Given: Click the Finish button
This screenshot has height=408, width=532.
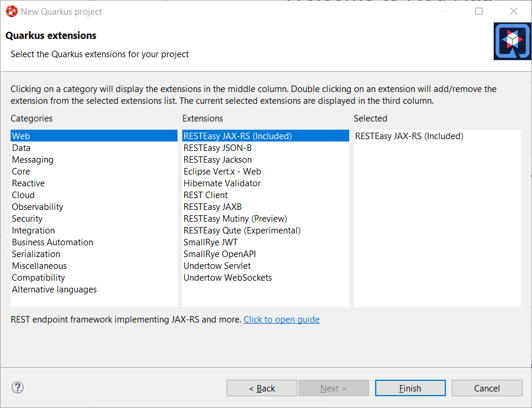Looking at the screenshot, I should (x=410, y=388).
